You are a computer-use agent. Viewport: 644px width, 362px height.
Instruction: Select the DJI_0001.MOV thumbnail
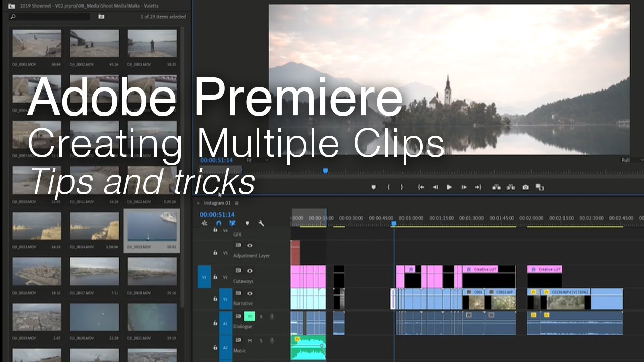tap(37, 43)
